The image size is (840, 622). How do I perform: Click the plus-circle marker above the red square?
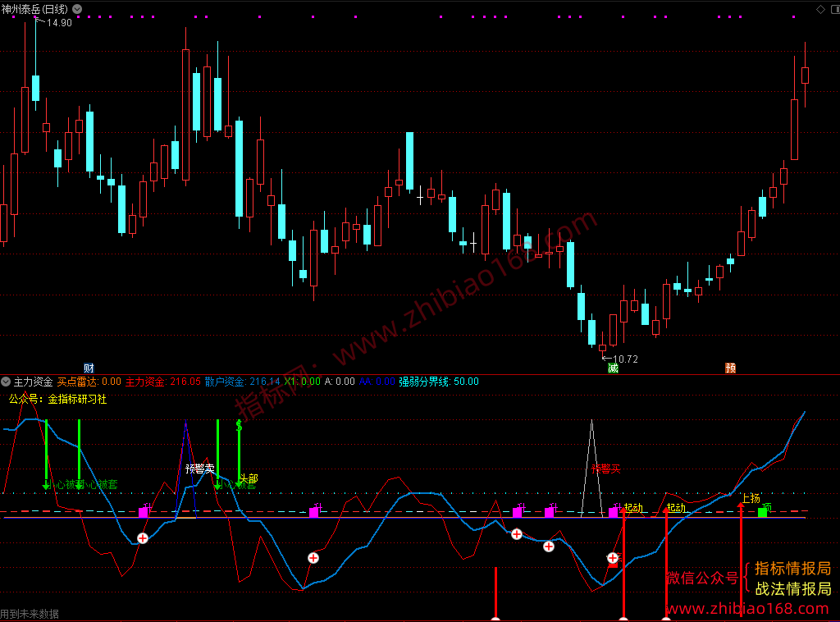612,558
